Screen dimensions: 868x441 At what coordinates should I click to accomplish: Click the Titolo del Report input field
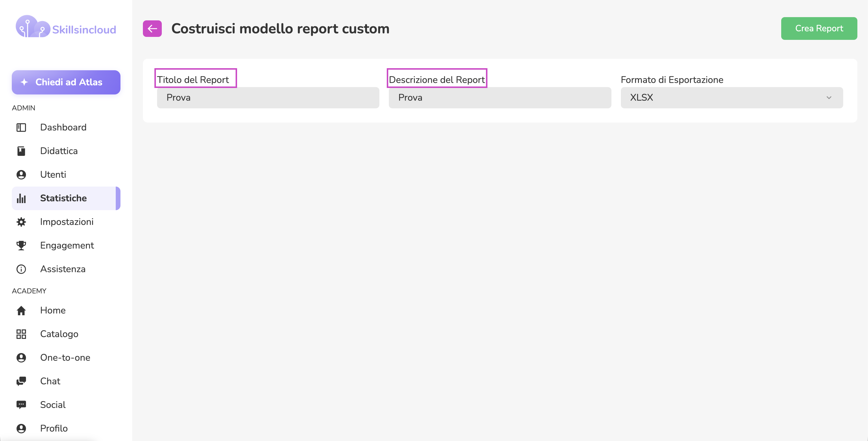click(268, 98)
